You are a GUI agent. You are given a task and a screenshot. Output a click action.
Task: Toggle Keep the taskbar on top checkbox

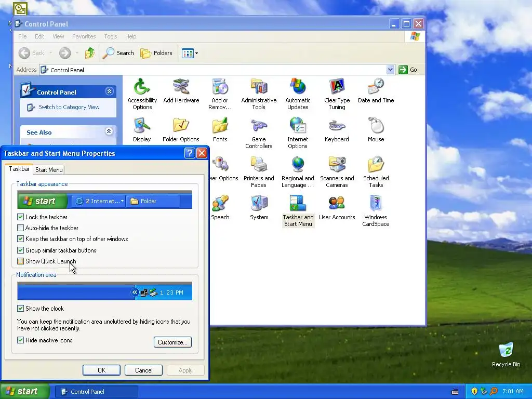pos(20,239)
